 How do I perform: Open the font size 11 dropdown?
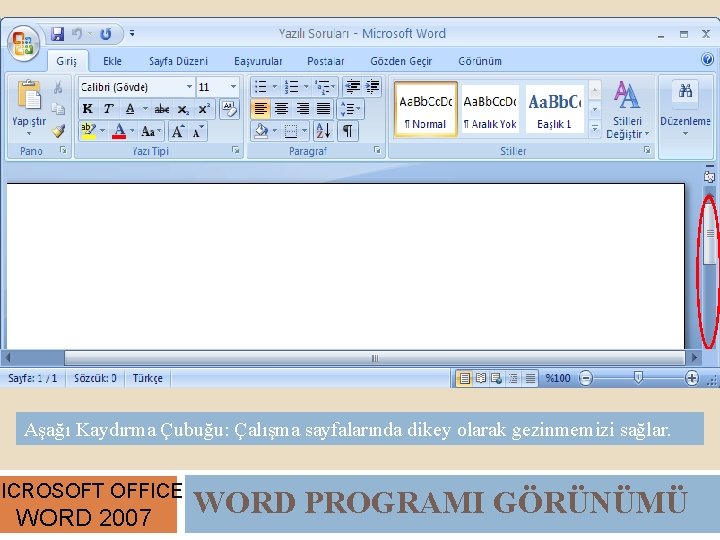coord(233,87)
